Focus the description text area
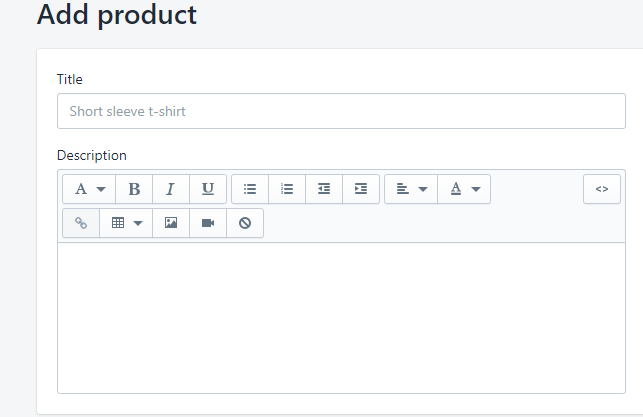 tap(341, 317)
